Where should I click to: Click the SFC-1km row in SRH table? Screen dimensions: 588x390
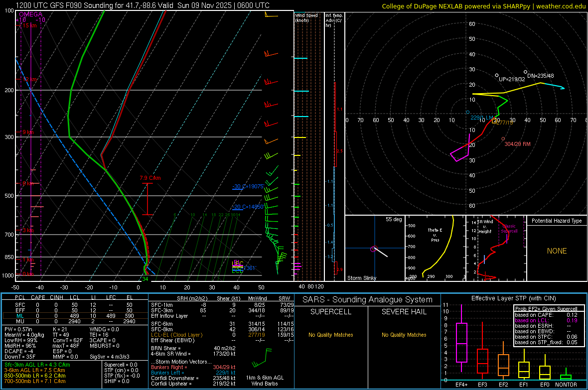(x=222, y=305)
